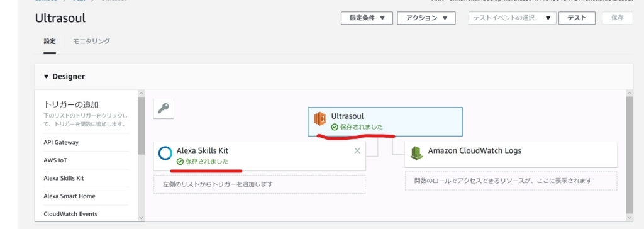Click the key permissions icon
Viewport: 644px width, 229px height.
coord(164,109)
